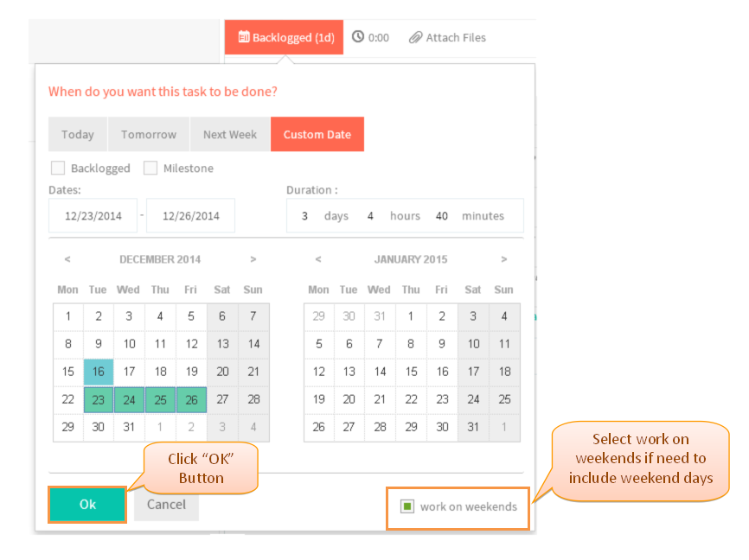
Task: Select the Today tab
Action: (77, 134)
